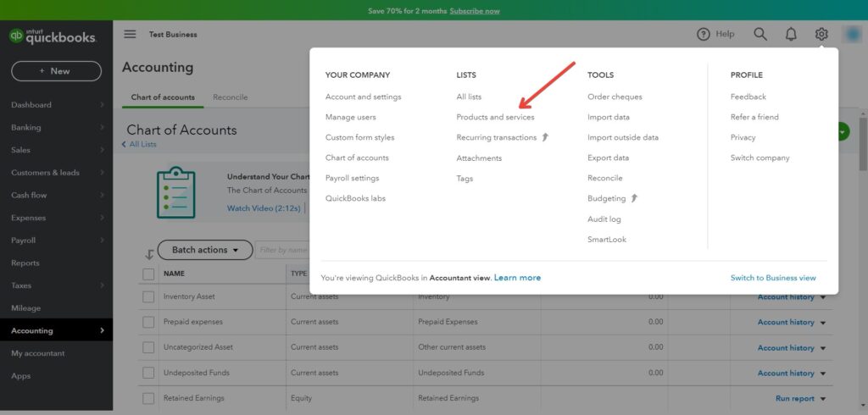
Task: Open Custom form styles menu entry
Action: 359,137
